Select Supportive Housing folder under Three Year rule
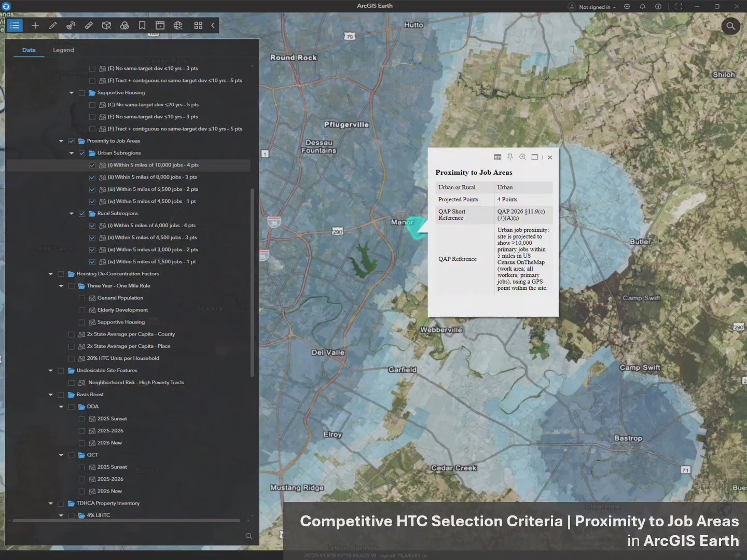This screenshot has width=747, height=560. click(x=121, y=322)
